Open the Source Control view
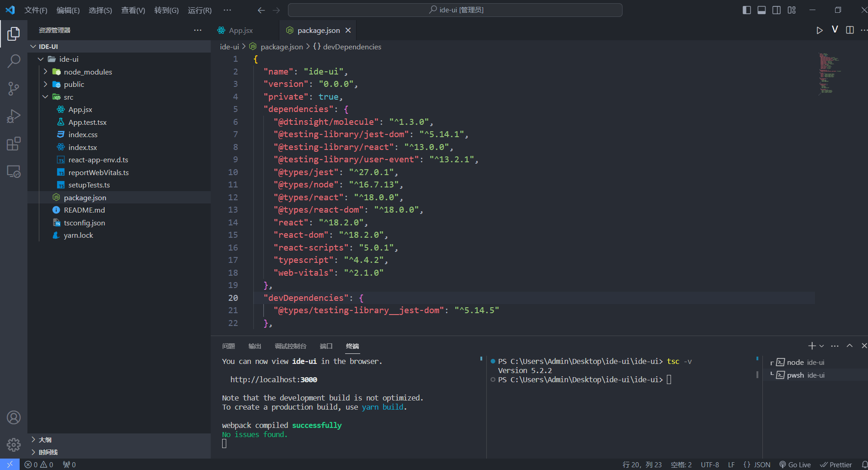Image resolution: width=868 pixels, height=470 pixels. point(14,88)
